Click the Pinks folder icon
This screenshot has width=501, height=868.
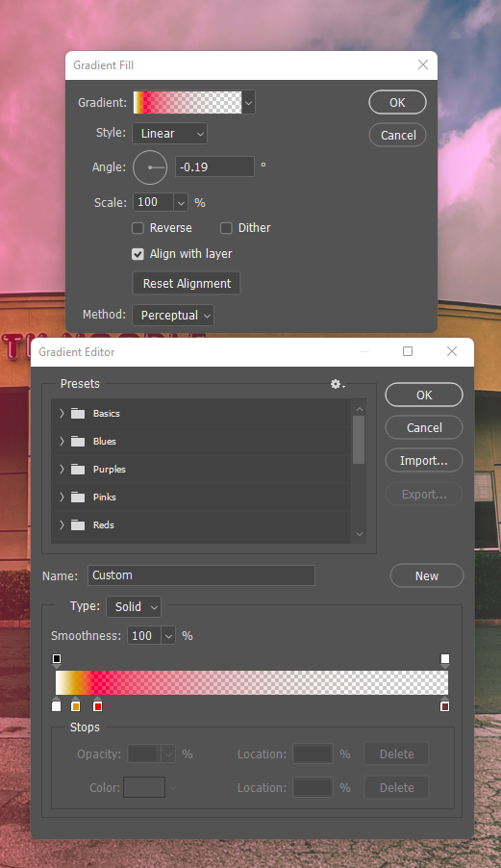click(x=78, y=498)
